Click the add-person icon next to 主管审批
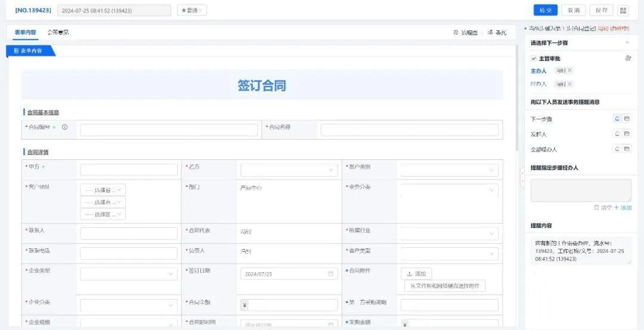 coord(628,58)
